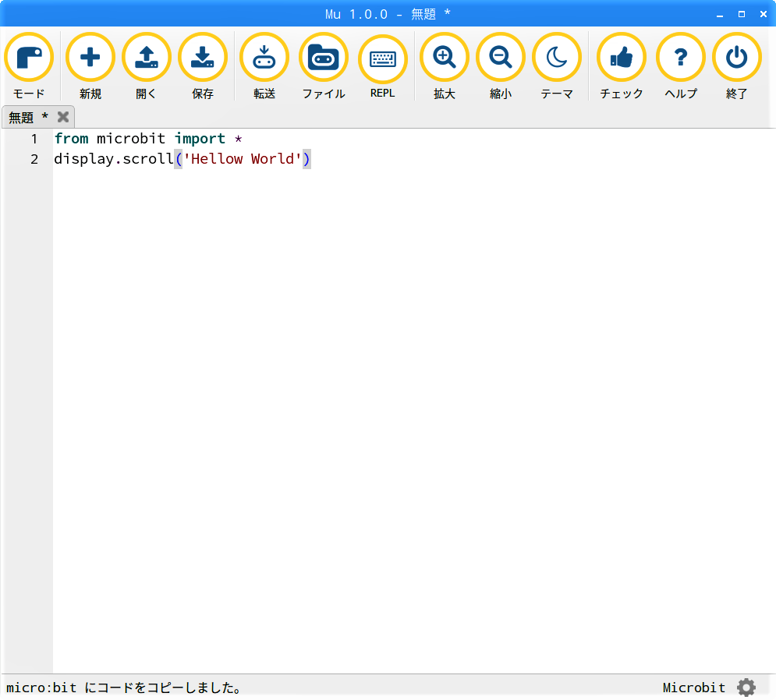Zoom out with 縮小
The height and width of the screenshot is (700, 776).
[x=501, y=65]
